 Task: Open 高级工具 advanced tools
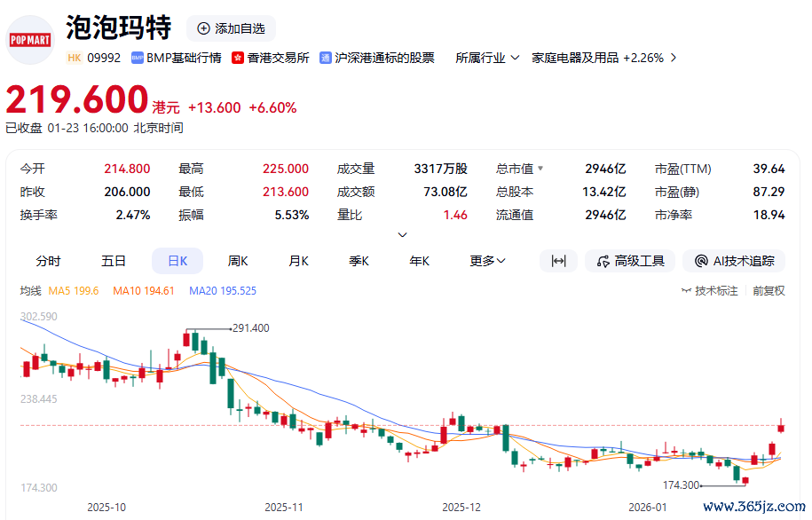click(630, 261)
